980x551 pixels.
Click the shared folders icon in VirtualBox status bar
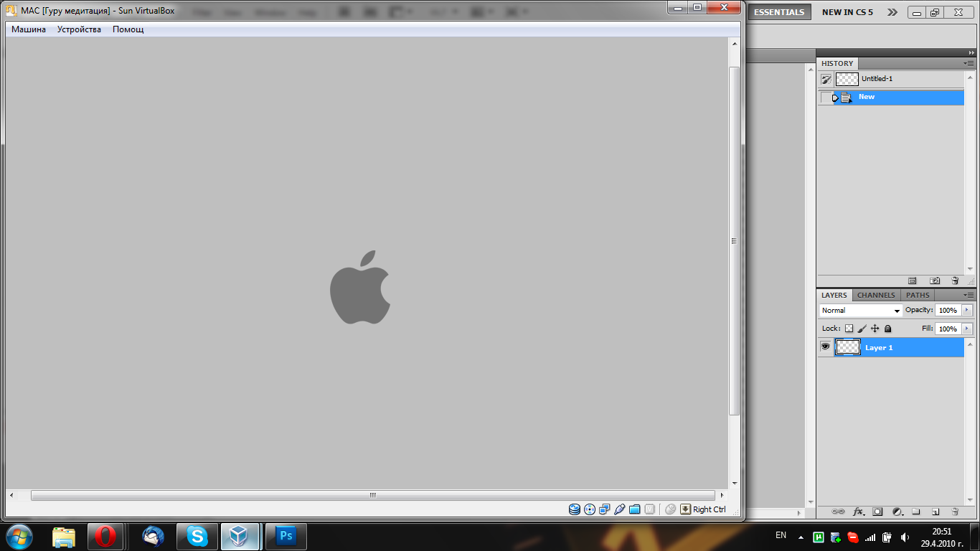[x=634, y=509]
